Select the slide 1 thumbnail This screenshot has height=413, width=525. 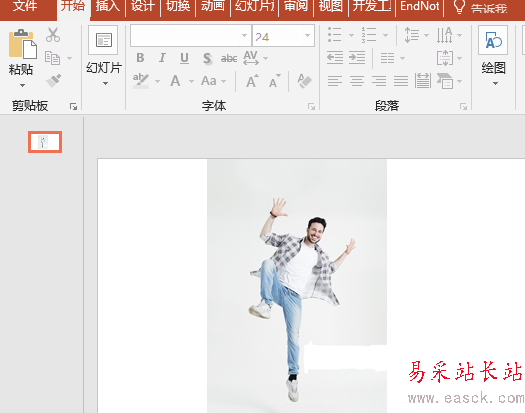click(x=45, y=142)
